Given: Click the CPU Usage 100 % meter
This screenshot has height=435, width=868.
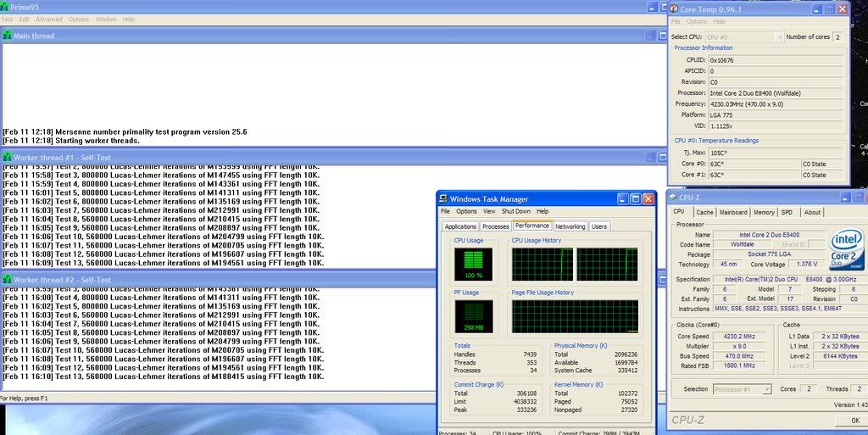Looking at the screenshot, I should coord(473,265).
